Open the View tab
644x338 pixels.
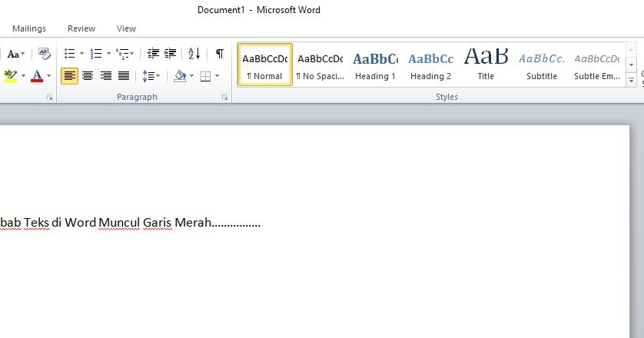tap(126, 28)
